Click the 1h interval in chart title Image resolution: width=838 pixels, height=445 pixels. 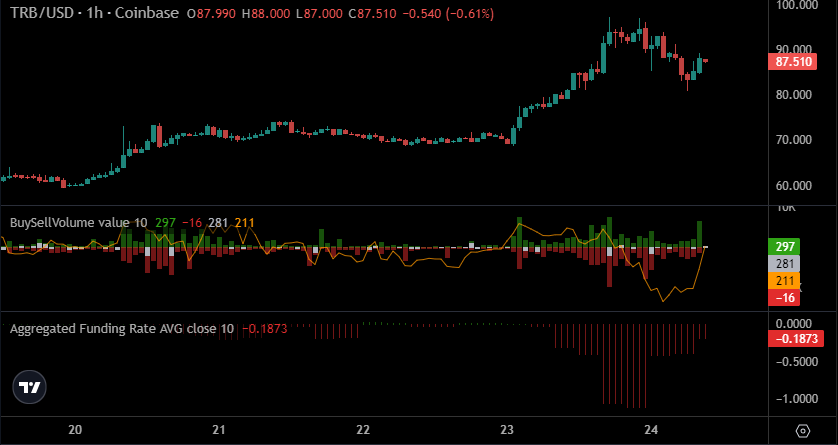coord(95,14)
